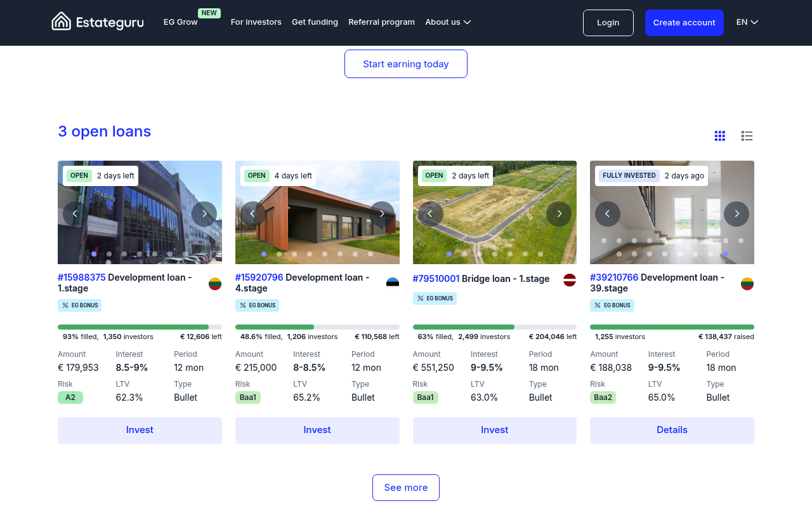The height and width of the screenshot is (508, 812).
Task: Click '€ 138,437 raised' text
Action: click(726, 337)
